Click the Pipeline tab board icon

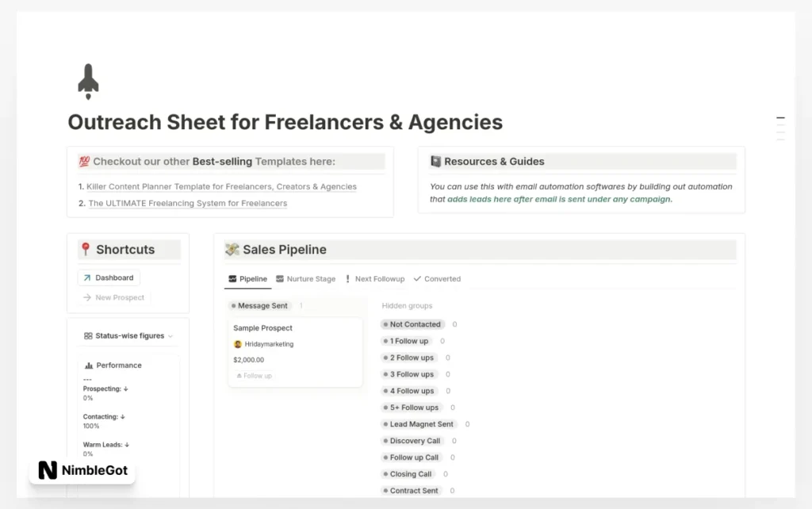[x=232, y=278]
